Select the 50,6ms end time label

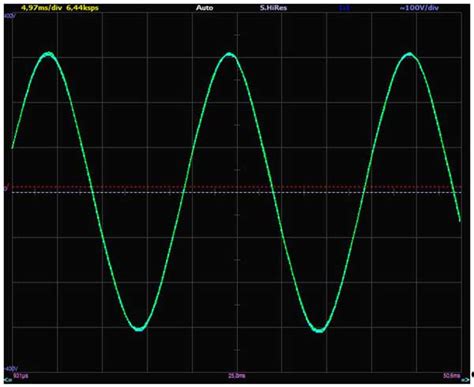(x=452, y=376)
